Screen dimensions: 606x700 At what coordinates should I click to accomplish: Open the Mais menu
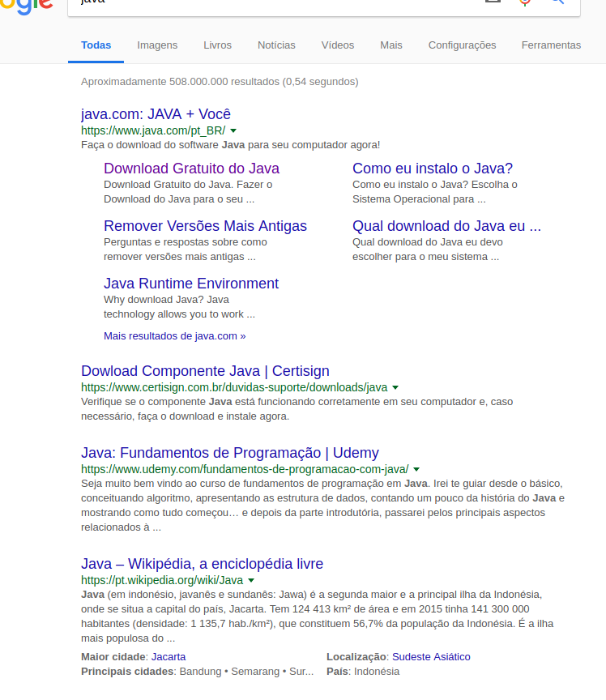click(391, 45)
